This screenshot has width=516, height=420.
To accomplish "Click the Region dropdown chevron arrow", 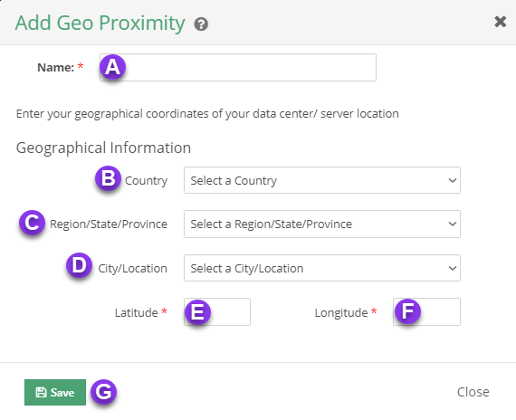I will 453,224.
